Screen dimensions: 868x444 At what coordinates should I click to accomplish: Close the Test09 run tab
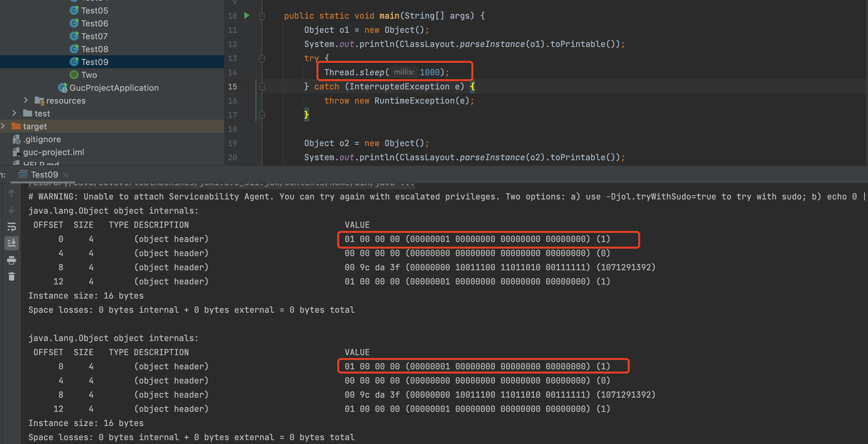tap(66, 175)
